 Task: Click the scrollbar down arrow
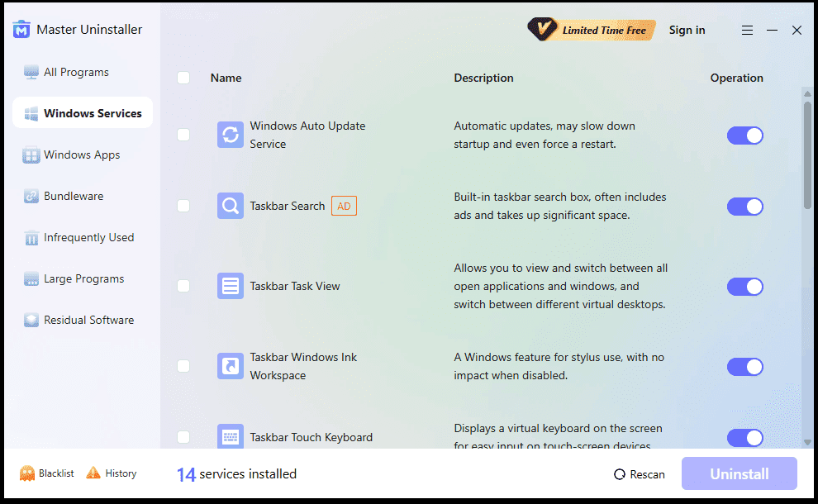click(x=807, y=442)
